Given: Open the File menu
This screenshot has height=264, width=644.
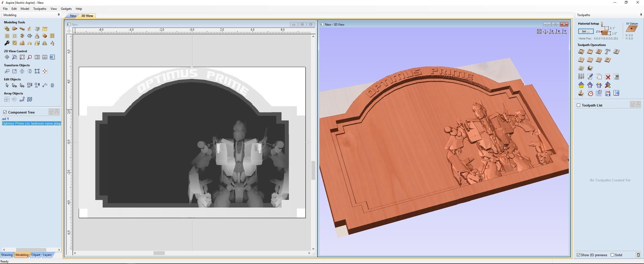Looking at the screenshot, I should pos(5,9).
